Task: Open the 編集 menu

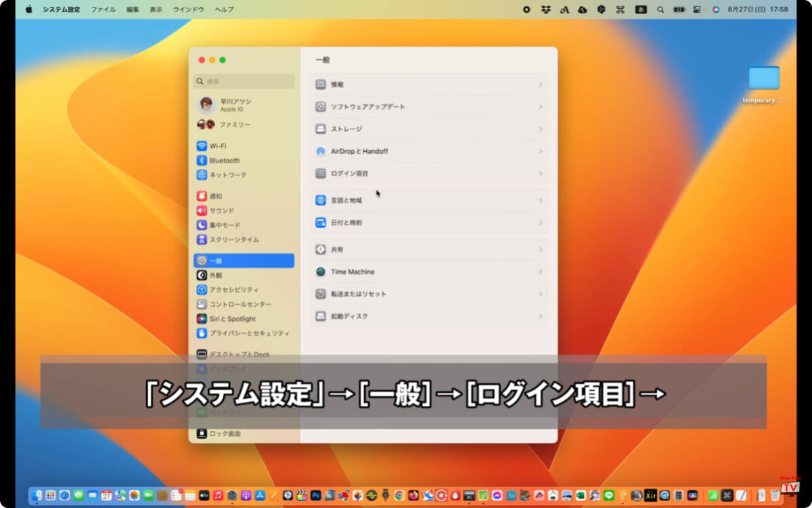Action: click(x=133, y=9)
